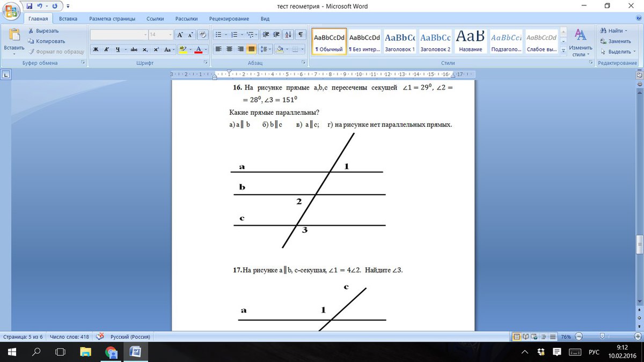
Task: Expand the styles gallery More arrow
Action: pyautogui.click(x=563, y=50)
